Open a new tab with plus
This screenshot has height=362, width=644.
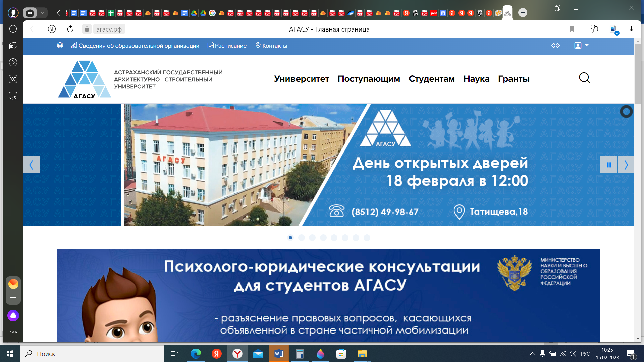[x=523, y=13]
